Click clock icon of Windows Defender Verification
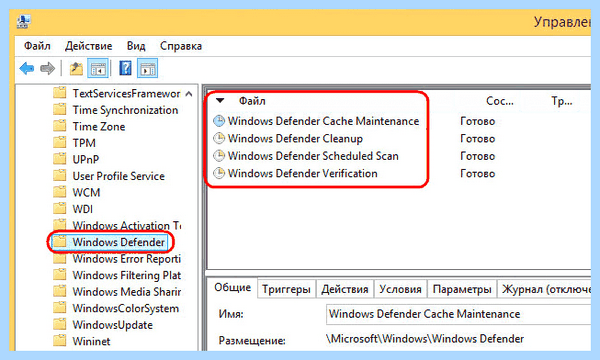 pyautogui.click(x=219, y=173)
